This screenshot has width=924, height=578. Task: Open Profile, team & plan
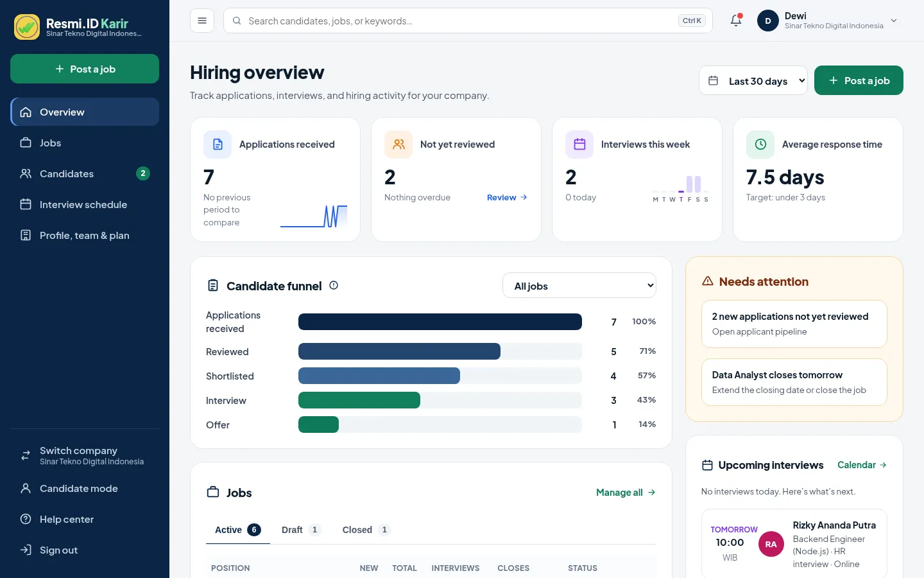click(85, 235)
